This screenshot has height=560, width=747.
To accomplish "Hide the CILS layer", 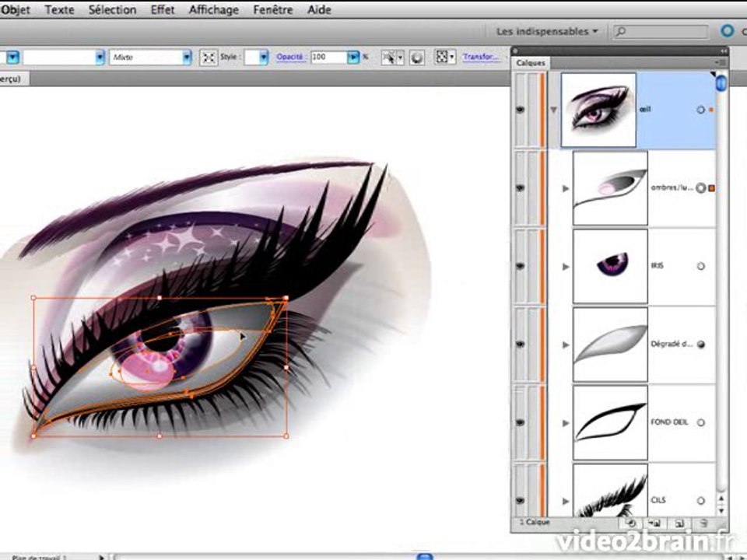I will tap(521, 500).
